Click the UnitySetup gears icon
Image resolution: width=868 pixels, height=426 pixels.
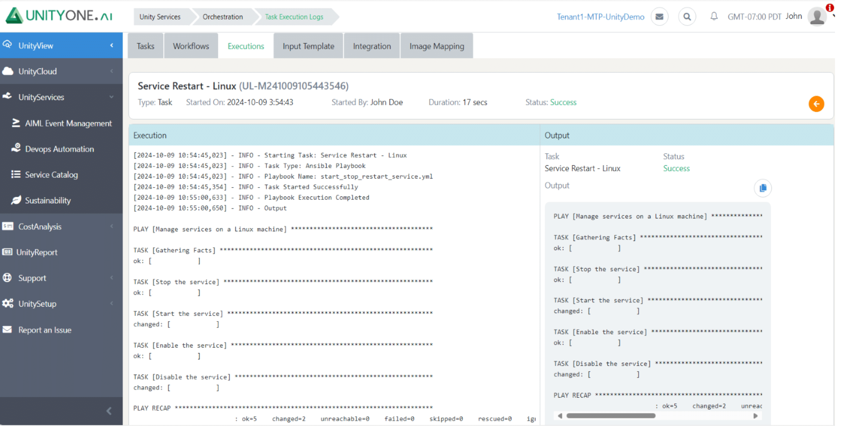click(8, 303)
